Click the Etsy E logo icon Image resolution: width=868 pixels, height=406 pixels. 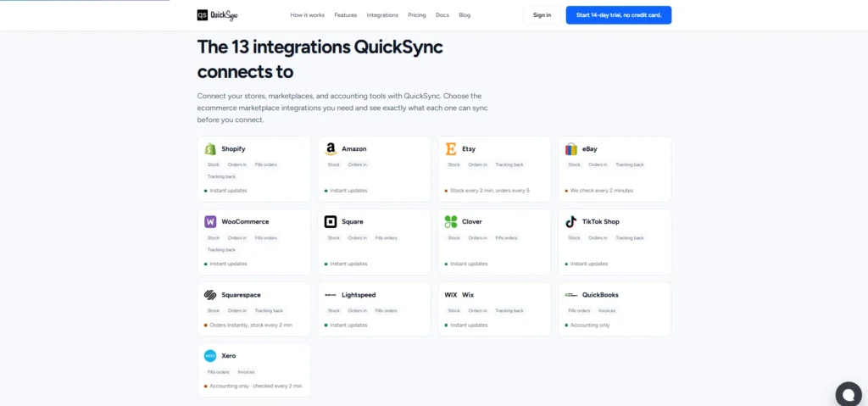click(451, 149)
